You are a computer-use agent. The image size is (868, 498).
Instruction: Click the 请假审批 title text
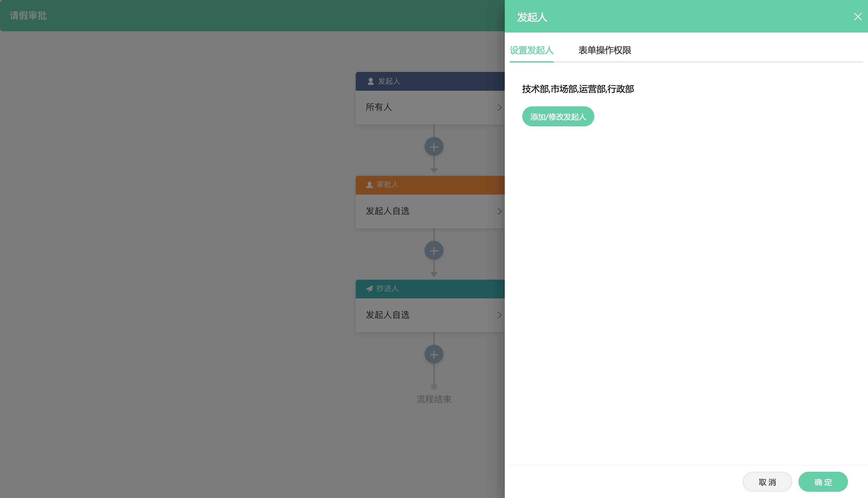pyautogui.click(x=28, y=16)
